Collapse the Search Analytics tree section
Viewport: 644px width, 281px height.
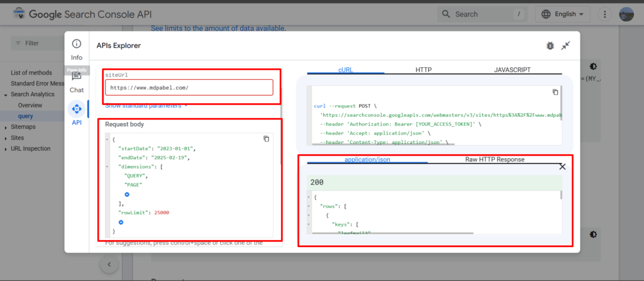pyautogui.click(x=6, y=95)
